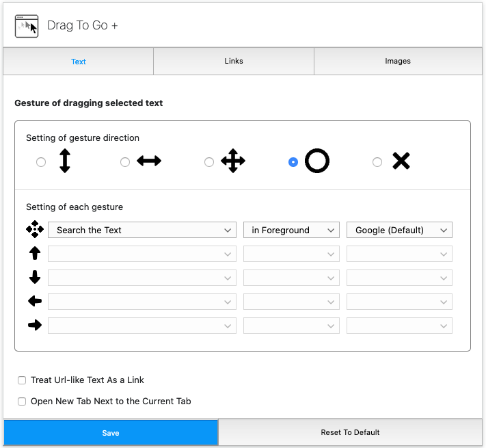Open the in Foreground dropdown

[291, 230]
